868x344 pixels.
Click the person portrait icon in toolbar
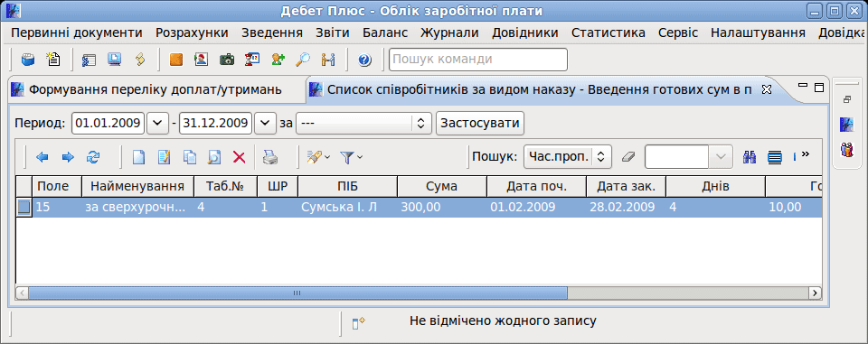pyautogui.click(x=202, y=60)
